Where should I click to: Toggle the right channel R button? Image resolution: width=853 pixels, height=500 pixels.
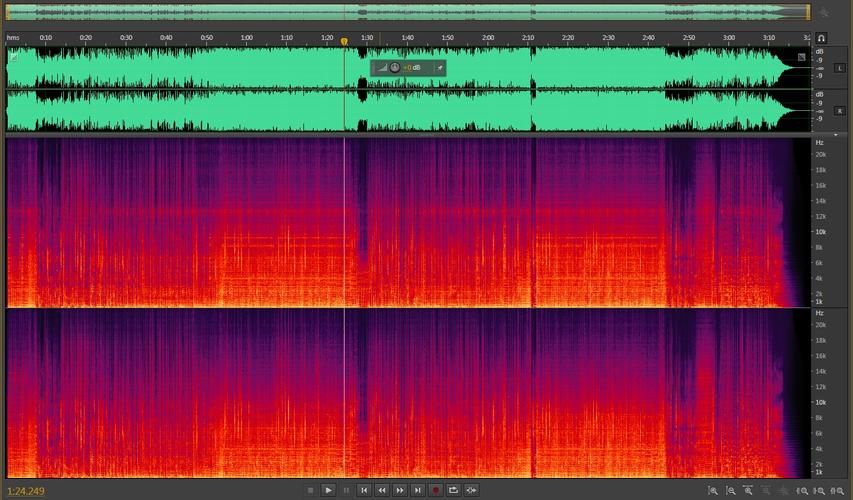pyautogui.click(x=840, y=110)
